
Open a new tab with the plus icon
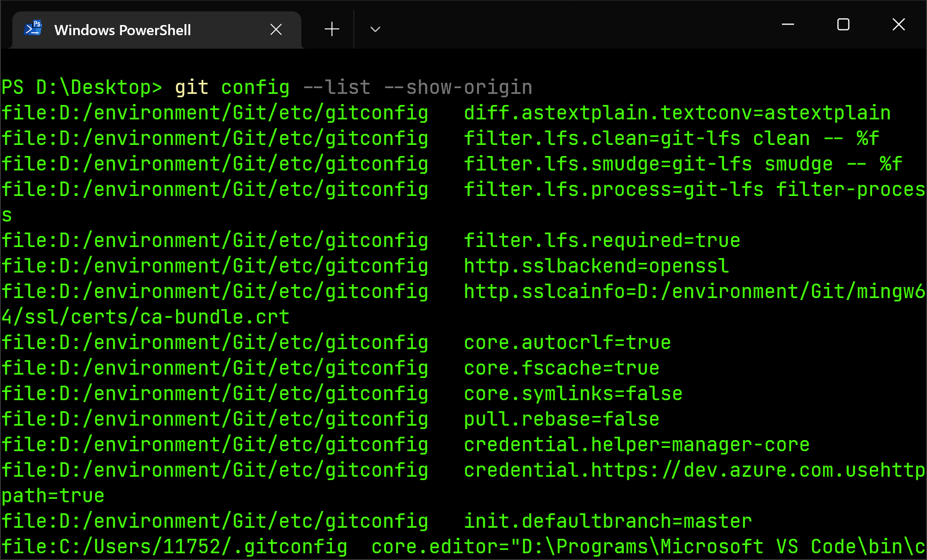(x=331, y=29)
